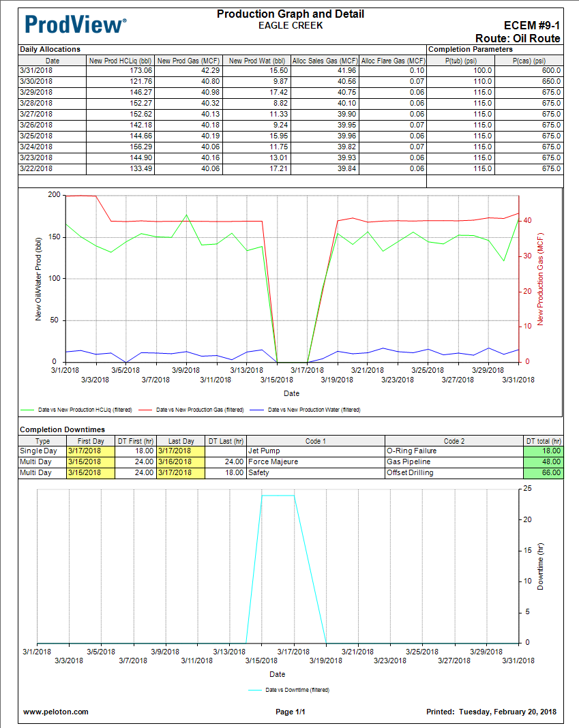Click the P(cas) (psi) column header
The height and width of the screenshot is (728, 579).
click(529, 61)
